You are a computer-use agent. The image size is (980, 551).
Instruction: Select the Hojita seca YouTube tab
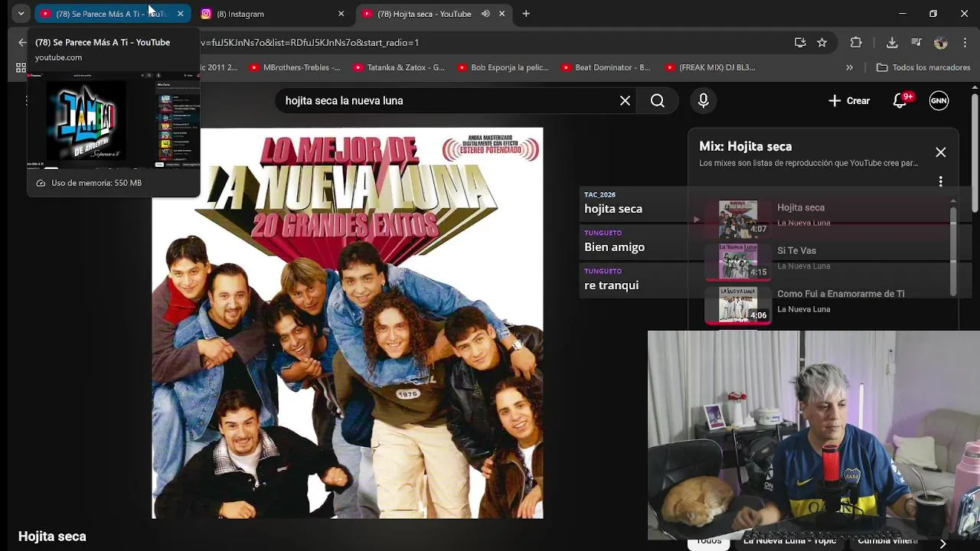(x=423, y=14)
